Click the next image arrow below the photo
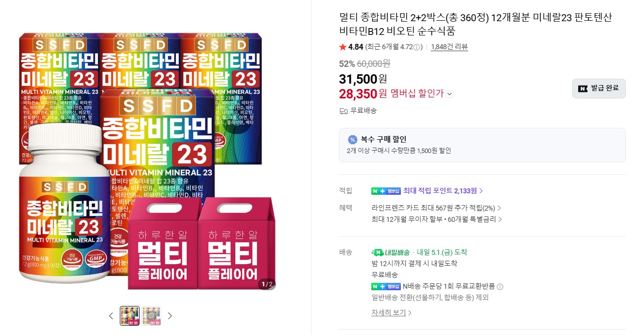 point(170,316)
